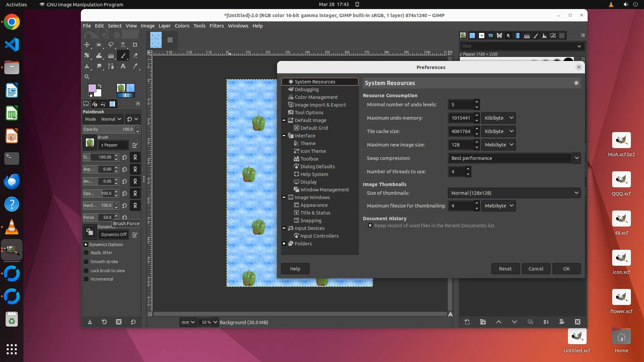Enable the Smooth stroke checkbox
Screen dimensions: 644x362
pos(86,262)
